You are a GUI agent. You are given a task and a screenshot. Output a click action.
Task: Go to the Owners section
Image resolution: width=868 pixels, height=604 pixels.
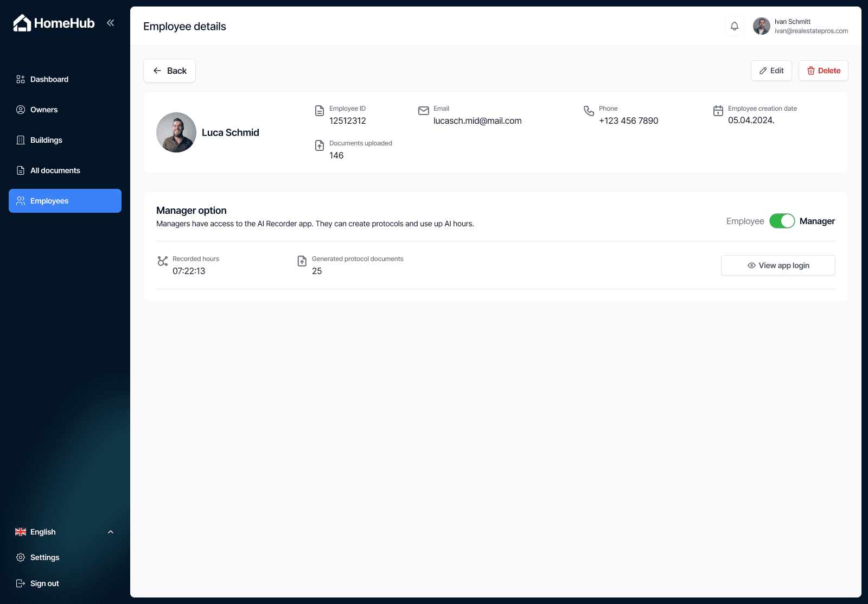tap(65, 110)
